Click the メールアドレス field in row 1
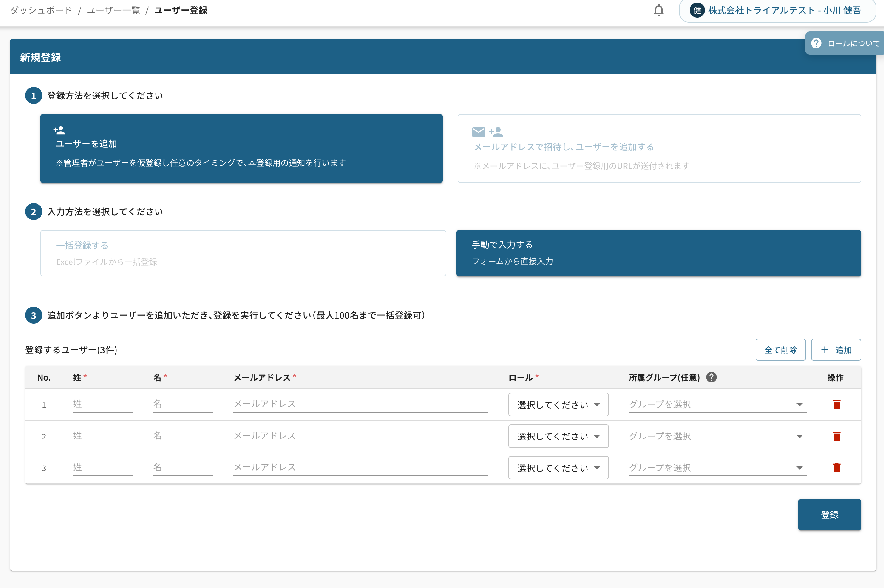Screen dimensions: 884x588 [x=360, y=404]
